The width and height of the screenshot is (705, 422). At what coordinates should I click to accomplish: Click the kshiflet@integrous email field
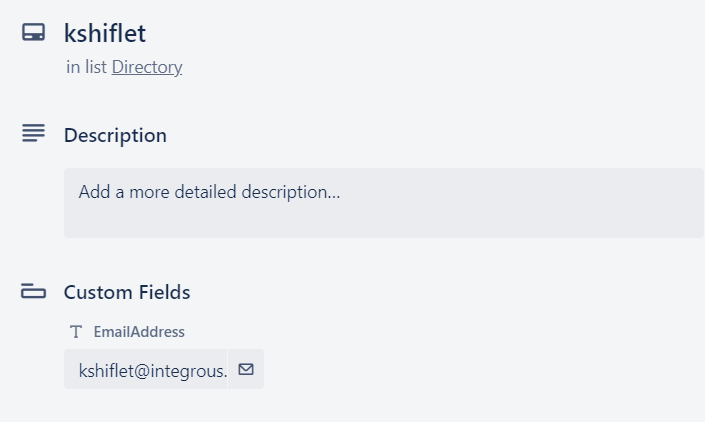click(x=146, y=369)
